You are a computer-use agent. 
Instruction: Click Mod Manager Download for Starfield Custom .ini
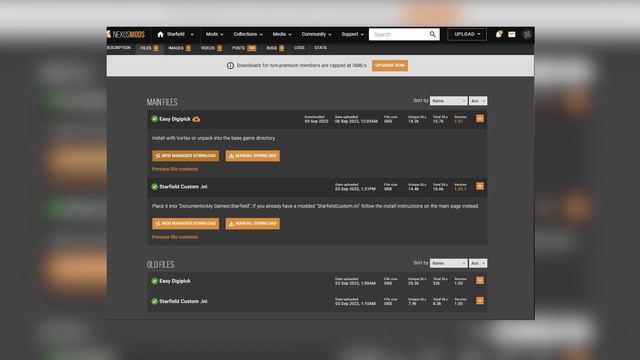[185, 223]
